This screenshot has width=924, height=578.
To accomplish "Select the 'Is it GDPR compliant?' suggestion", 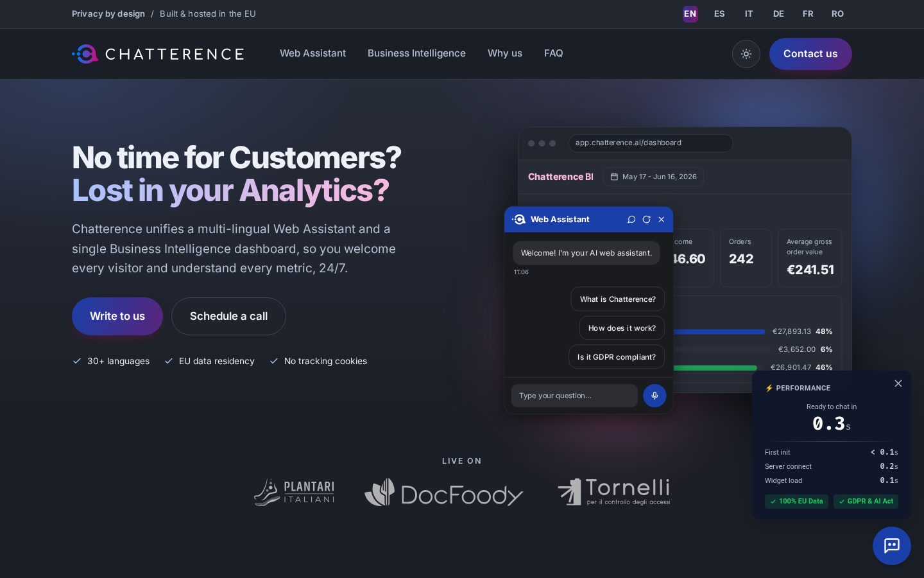I will click(616, 357).
